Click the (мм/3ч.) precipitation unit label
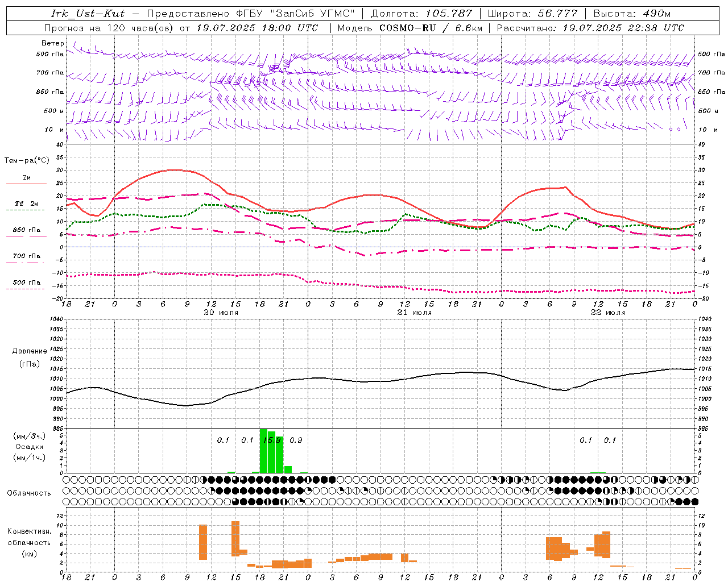728x582 pixels. (30, 436)
